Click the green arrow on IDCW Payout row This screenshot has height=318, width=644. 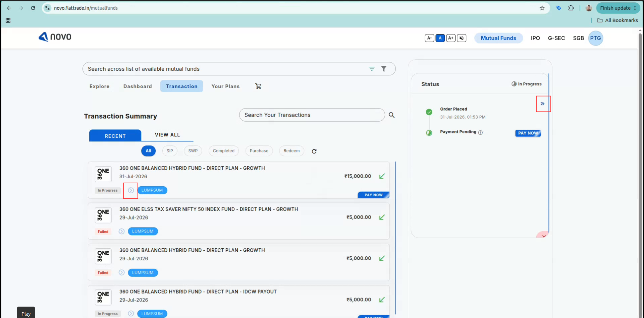[x=382, y=300]
